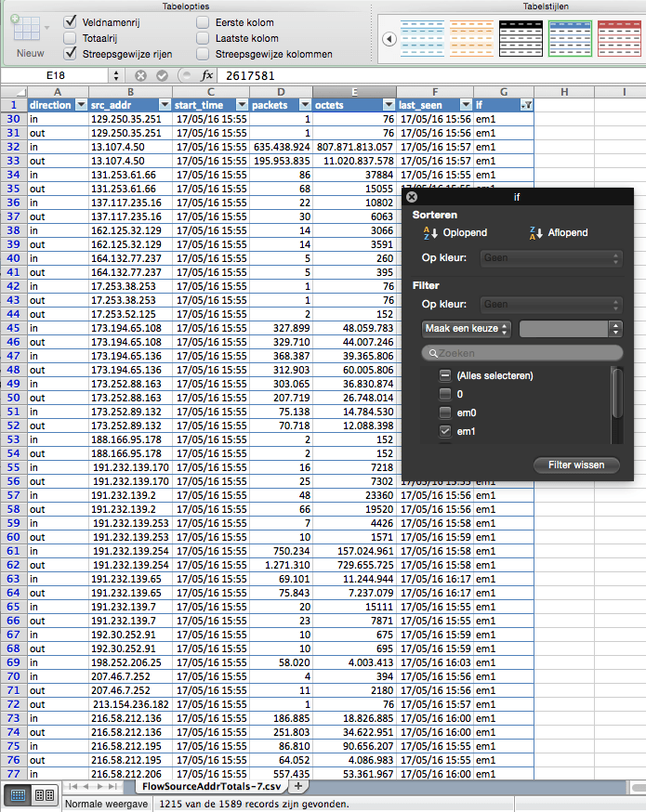This screenshot has width=646, height=812.
Task: Enable the Totaalrij checkbox
Action: pyautogui.click(x=71, y=38)
